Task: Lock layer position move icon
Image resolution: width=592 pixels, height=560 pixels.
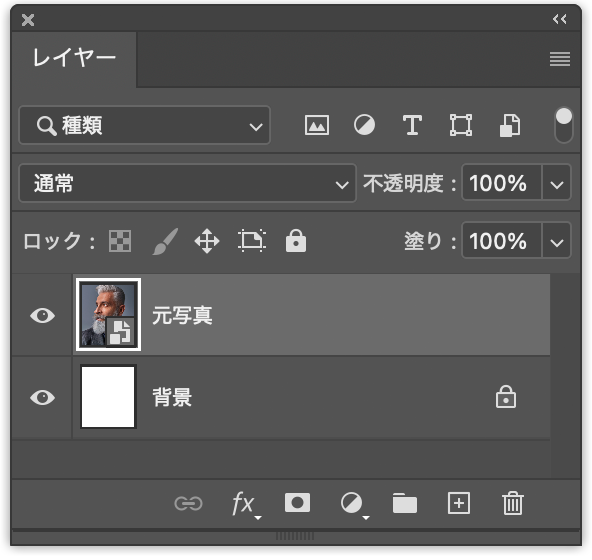Action: click(x=207, y=241)
